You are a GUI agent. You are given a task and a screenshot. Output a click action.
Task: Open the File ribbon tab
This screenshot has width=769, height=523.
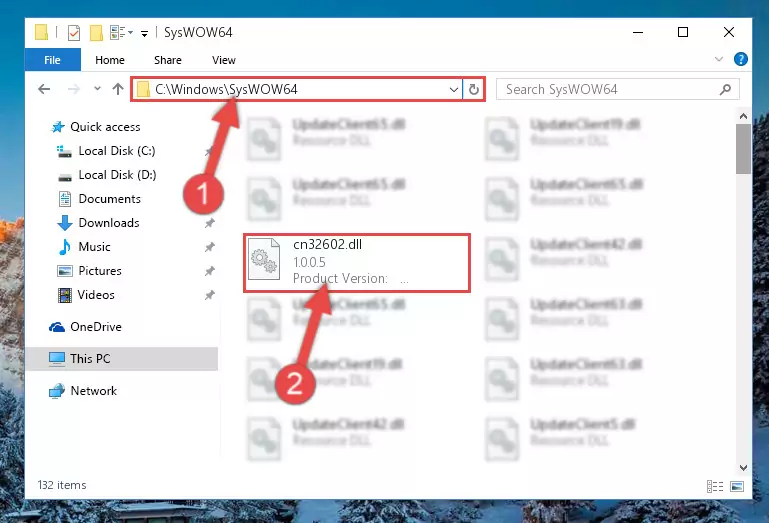pyautogui.click(x=52, y=60)
